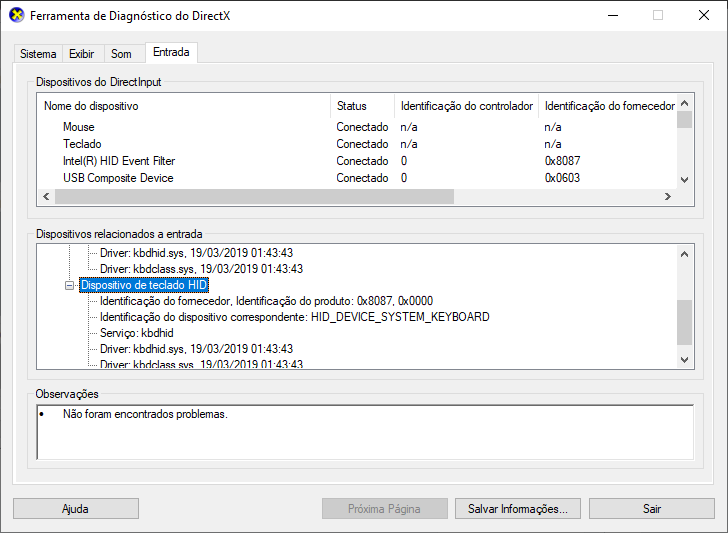Click the related devices vertical scrollbar thumb
Image resolution: width=728 pixels, height=533 pixels.
[684, 322]
